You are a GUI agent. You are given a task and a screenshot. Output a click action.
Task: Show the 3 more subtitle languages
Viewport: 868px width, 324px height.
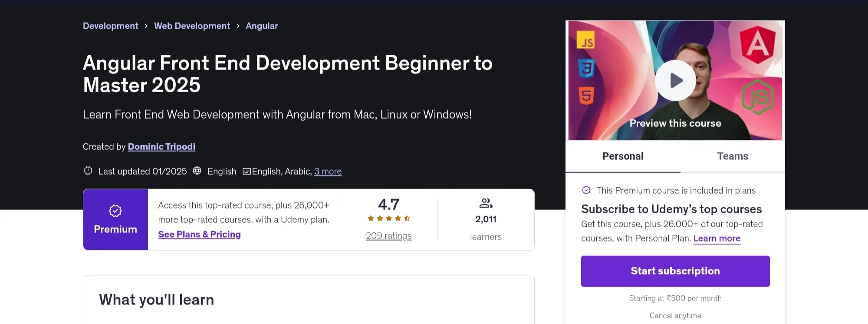(x=328, y=172)
